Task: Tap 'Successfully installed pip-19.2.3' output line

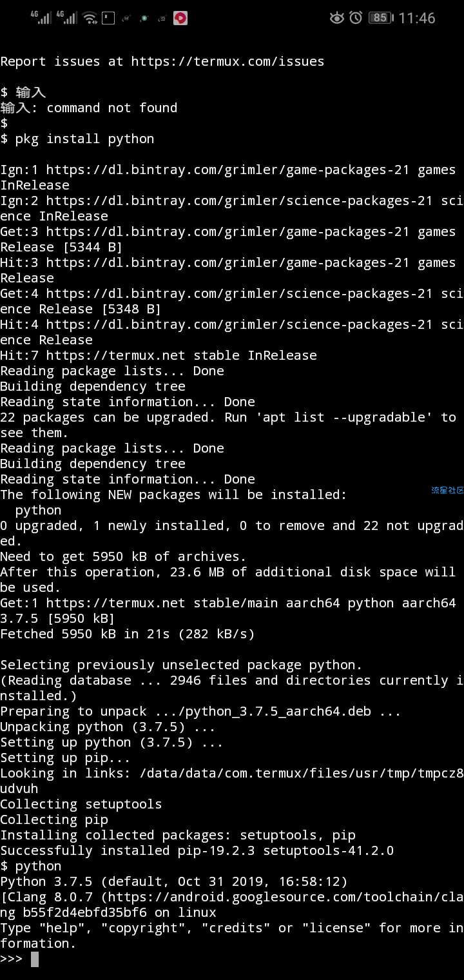Action: pyautogui.click(x=197, y=851)
